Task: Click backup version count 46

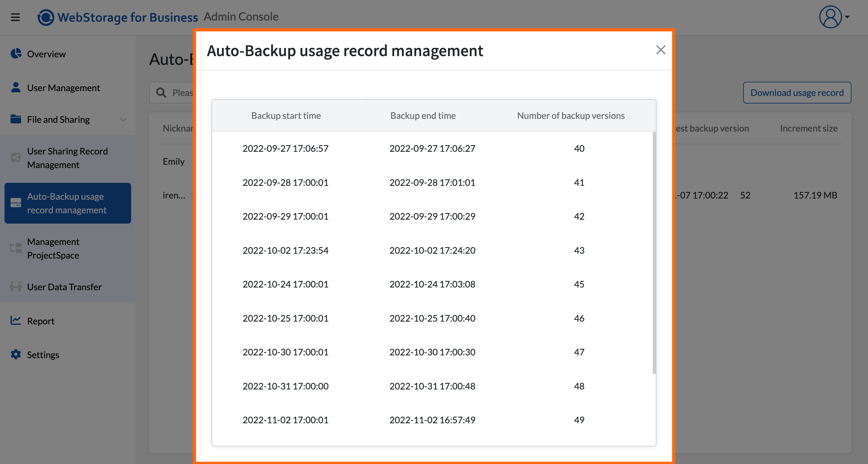Action: [x=579, y=318]
